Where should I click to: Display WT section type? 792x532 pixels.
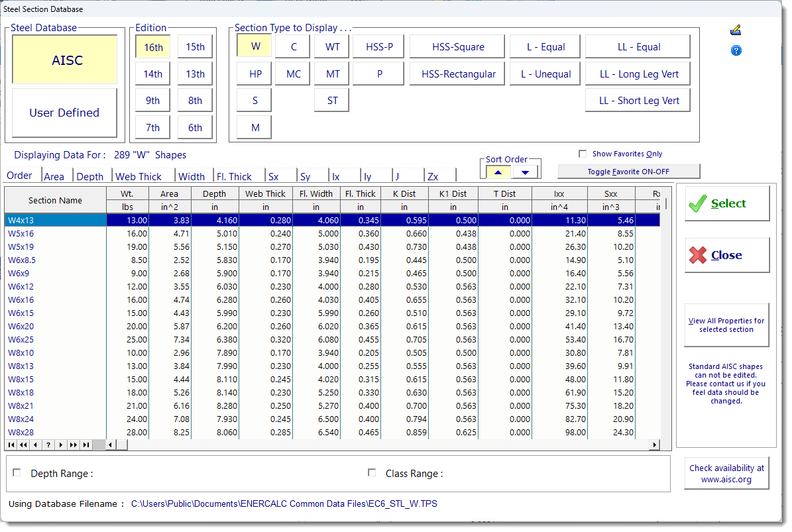(x=332, y=47)
